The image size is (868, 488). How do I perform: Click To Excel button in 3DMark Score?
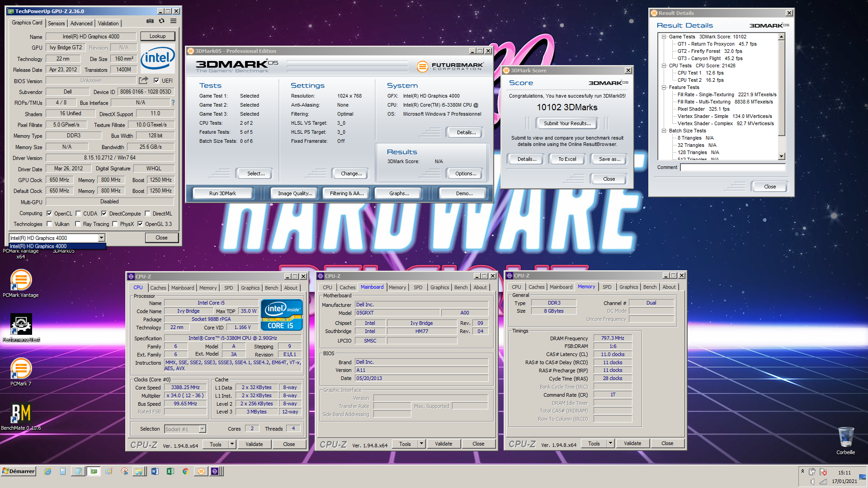coord(567,159)
